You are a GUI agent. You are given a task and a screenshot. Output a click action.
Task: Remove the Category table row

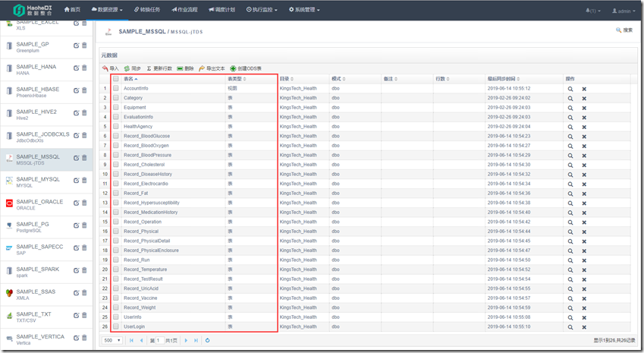[x=584, y=99]
